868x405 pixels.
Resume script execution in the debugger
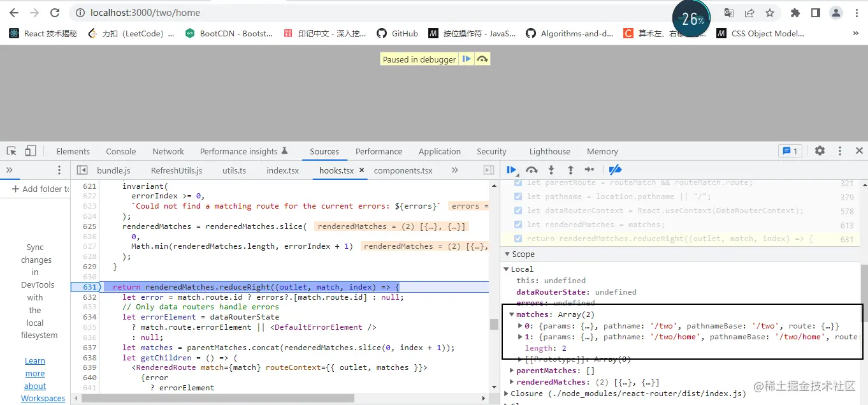point(512,170)
